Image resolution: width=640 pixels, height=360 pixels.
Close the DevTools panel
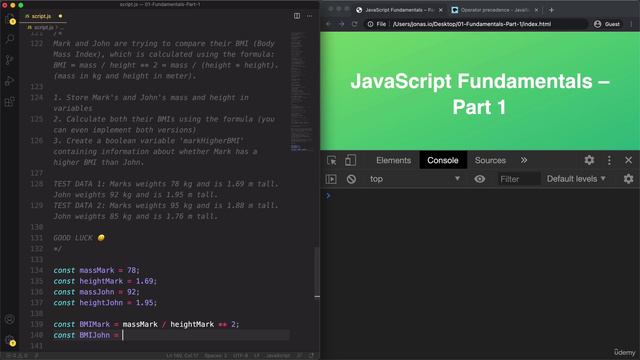coord(629,160)
